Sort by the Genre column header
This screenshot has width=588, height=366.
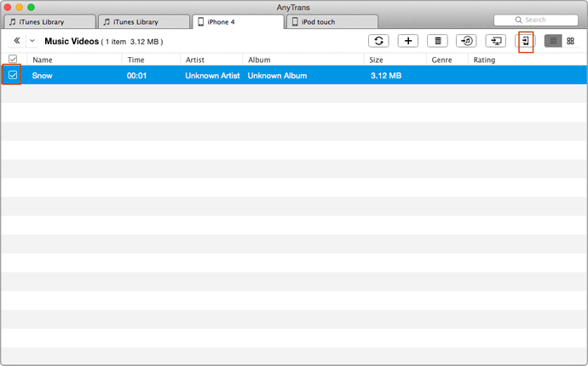click(447, 60)
